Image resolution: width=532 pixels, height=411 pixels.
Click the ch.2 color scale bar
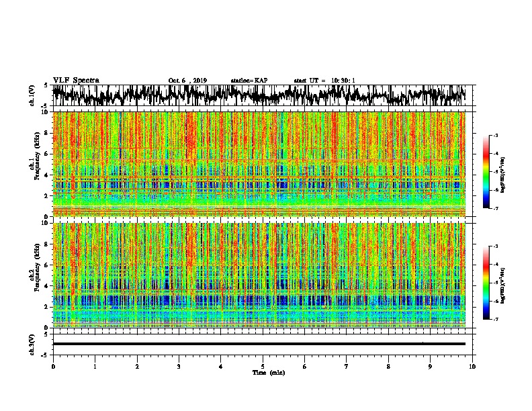486,283
